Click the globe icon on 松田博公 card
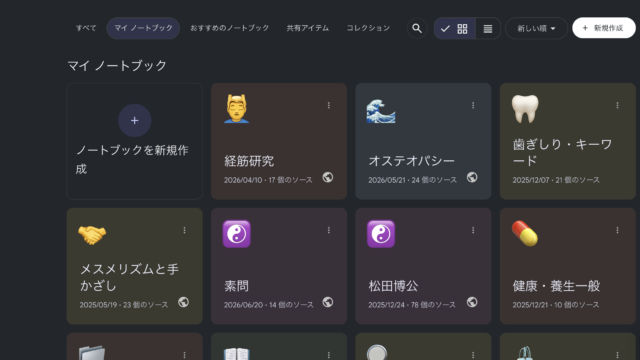Image resolution: width=640 pixels, height=360 pixels. click(472, 302)
